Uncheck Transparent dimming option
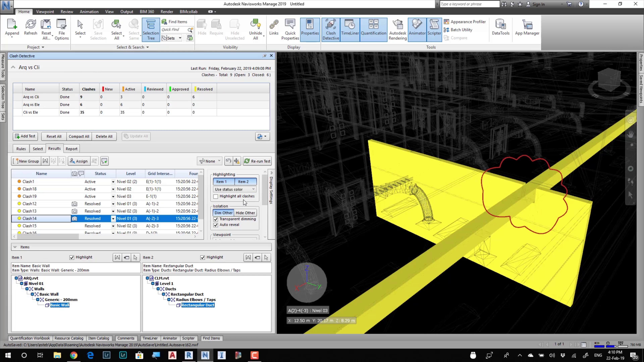Image resolution: width=644 pixels, height=362 pixels. 216,219
